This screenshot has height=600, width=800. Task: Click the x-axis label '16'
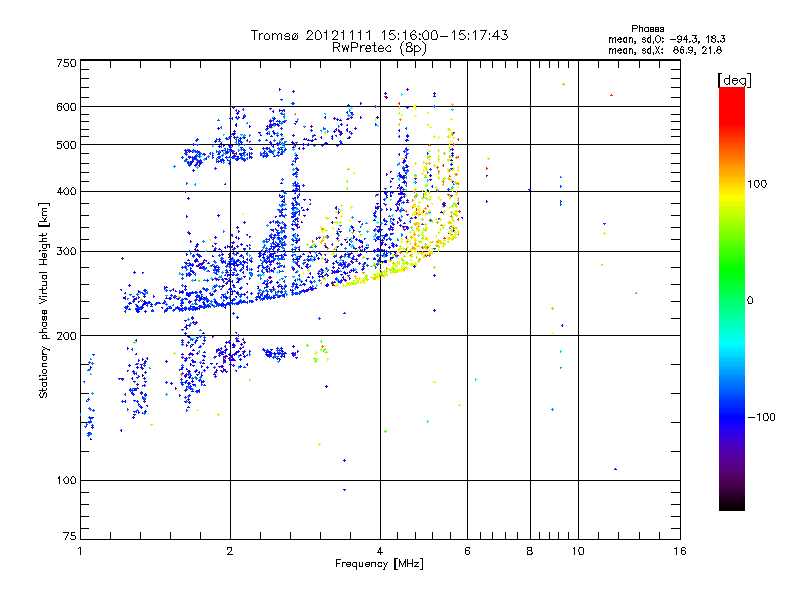(680, 552)
